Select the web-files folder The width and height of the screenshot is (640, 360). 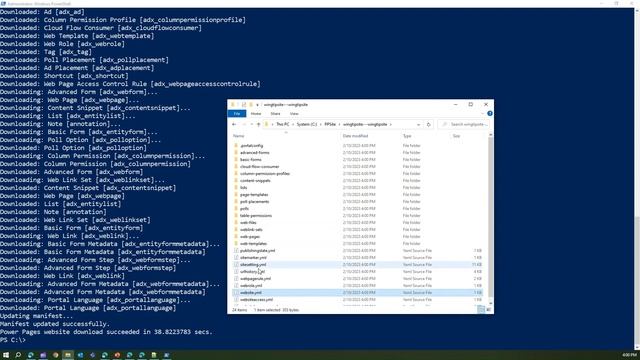pyautogui.click(x=248, y=222)
